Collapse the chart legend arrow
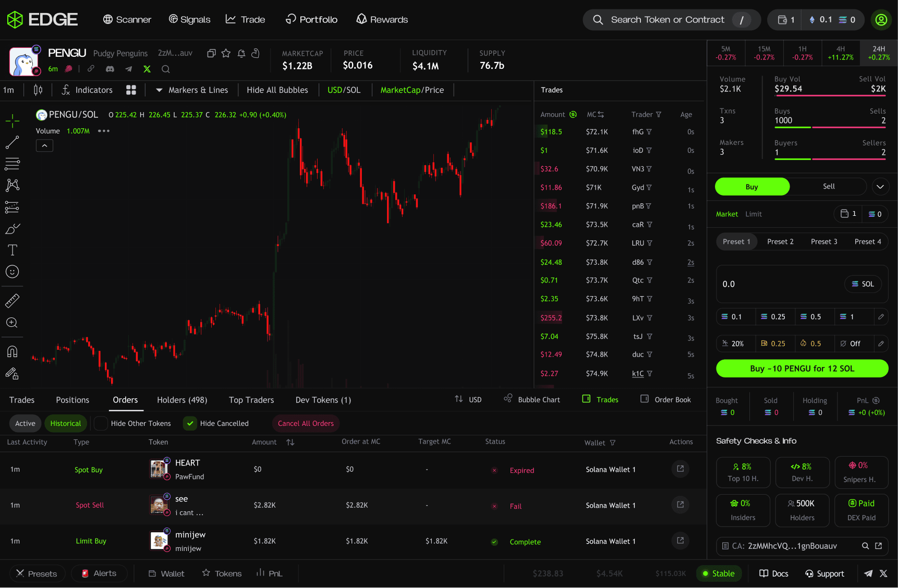Viewport: 898px width, 588px height. tap(44, 146)
